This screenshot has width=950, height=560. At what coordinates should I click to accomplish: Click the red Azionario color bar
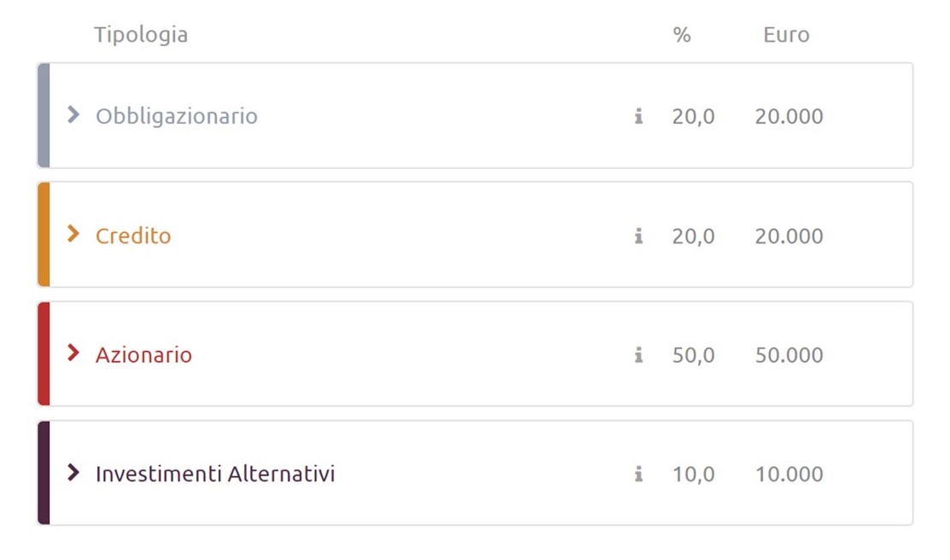coord(44,354)
